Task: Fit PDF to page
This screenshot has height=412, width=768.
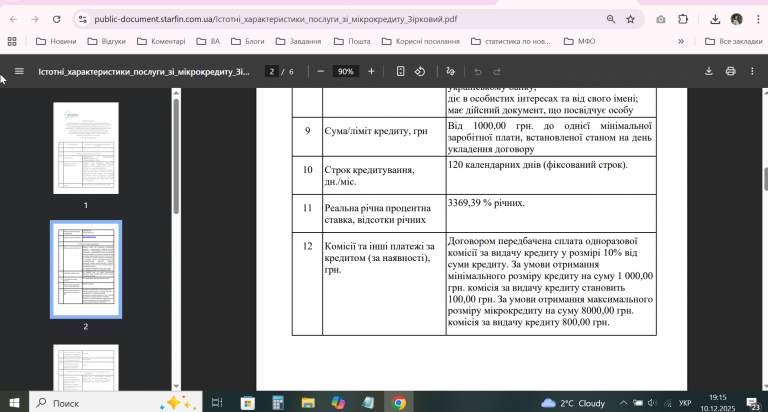Action: click(x=400, y=72)
